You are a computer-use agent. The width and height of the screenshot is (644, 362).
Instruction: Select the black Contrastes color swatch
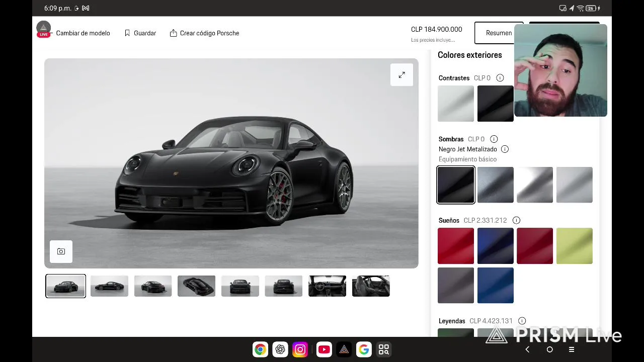point(495,104)
